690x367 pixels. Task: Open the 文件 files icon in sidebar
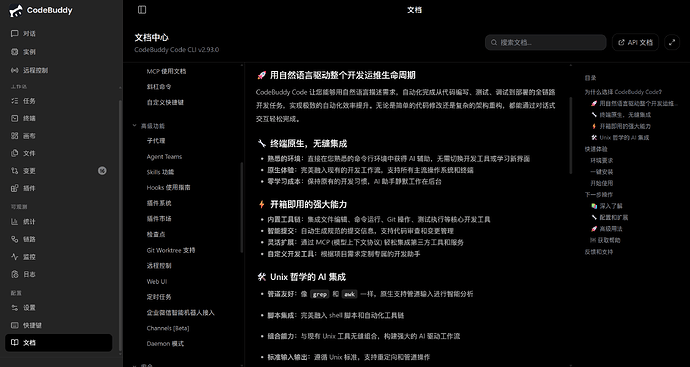tap(15, 153)
